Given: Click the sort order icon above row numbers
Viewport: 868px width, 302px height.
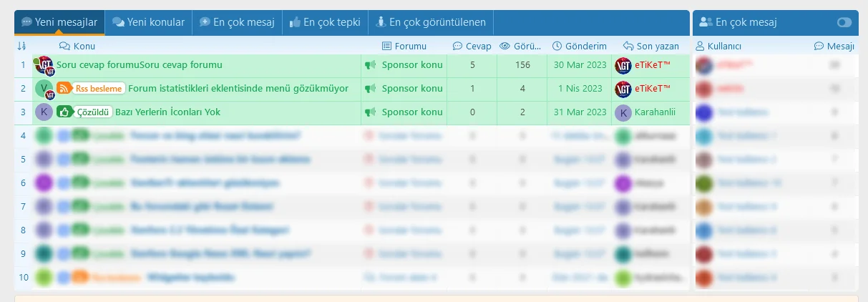Looking at the screenshot, I should coord(21,46).
